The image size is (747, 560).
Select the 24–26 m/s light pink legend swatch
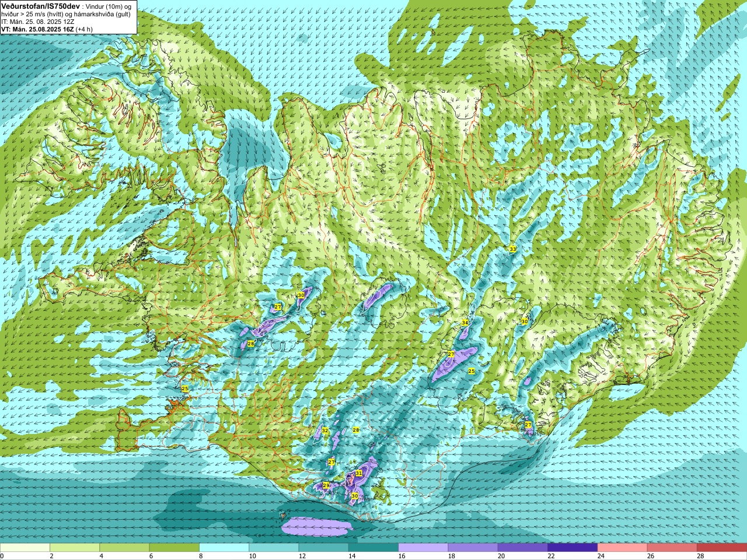(x=622, y=548)
